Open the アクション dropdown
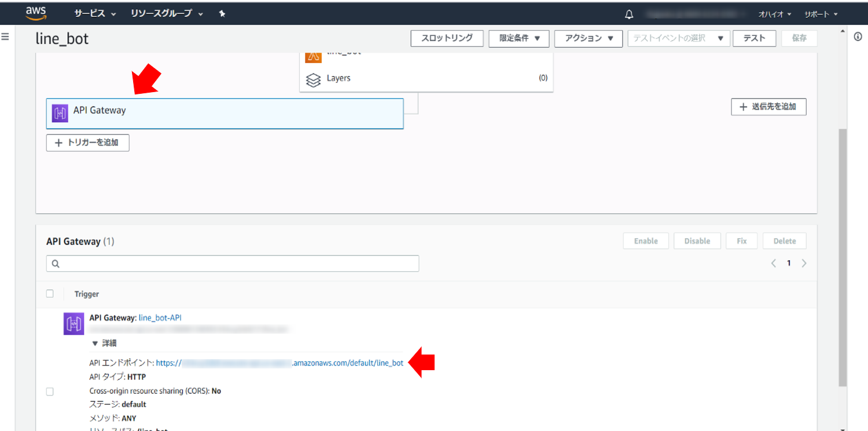Viewport: 868px width, 431px height. point(589,38)
